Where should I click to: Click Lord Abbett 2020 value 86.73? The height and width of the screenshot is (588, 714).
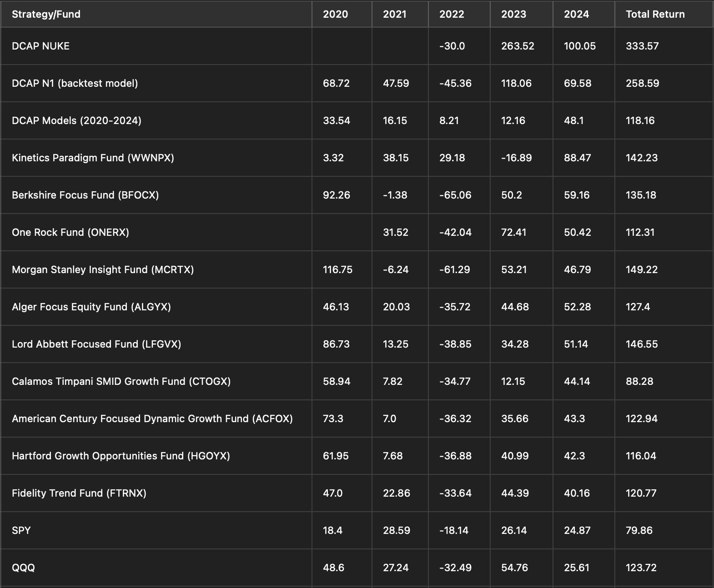(336, 344)
